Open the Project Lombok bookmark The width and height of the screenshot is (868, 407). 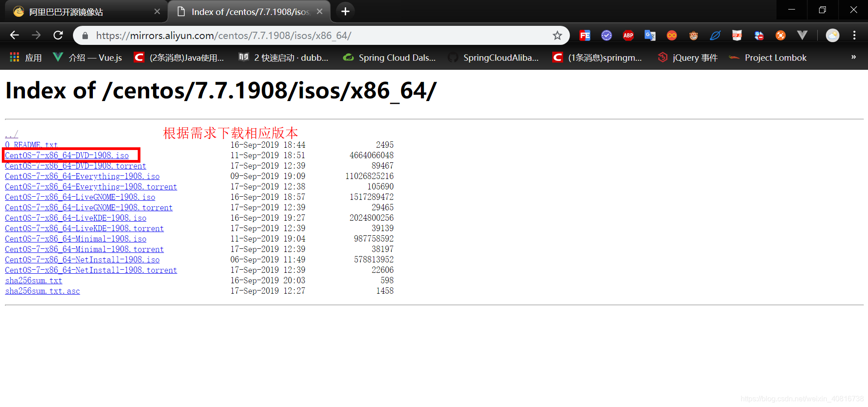point(768,58)
